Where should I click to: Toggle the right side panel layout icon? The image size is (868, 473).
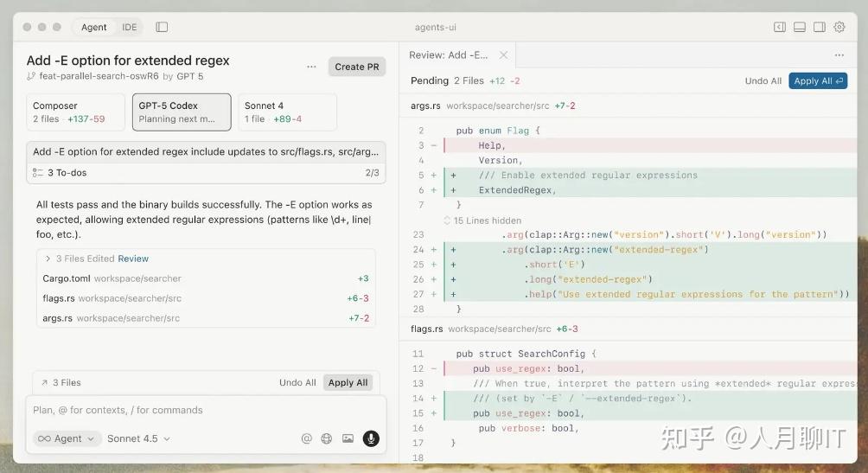tap(819, 27)
